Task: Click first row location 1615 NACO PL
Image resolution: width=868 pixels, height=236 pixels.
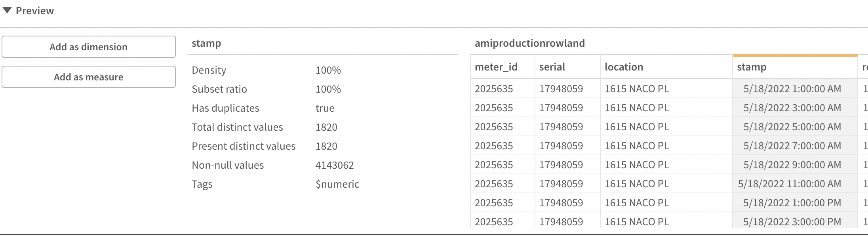Action: 637,89
